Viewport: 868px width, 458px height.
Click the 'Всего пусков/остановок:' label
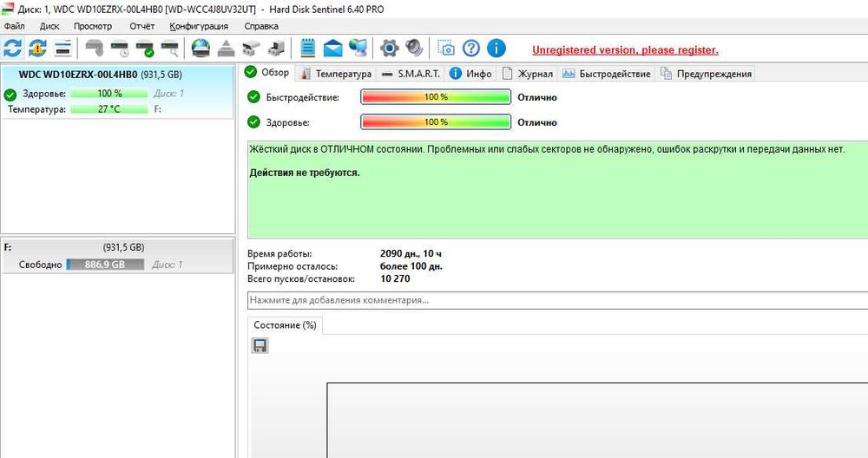301,278
